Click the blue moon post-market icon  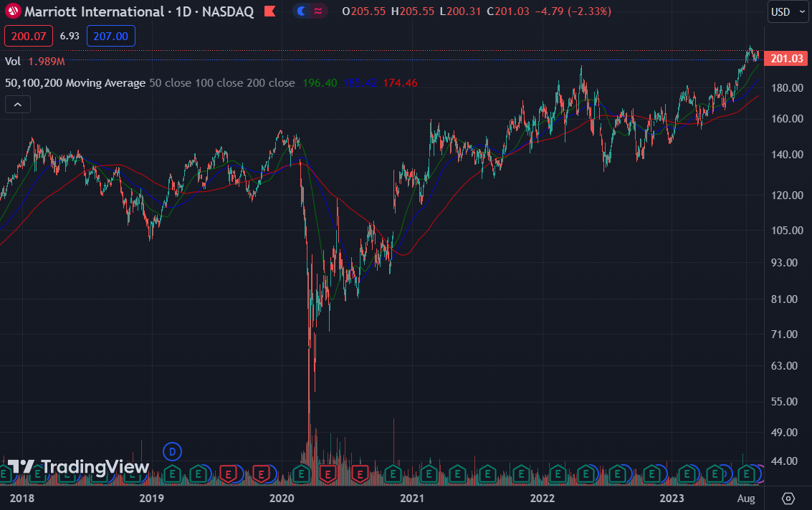tap(302, 11)
